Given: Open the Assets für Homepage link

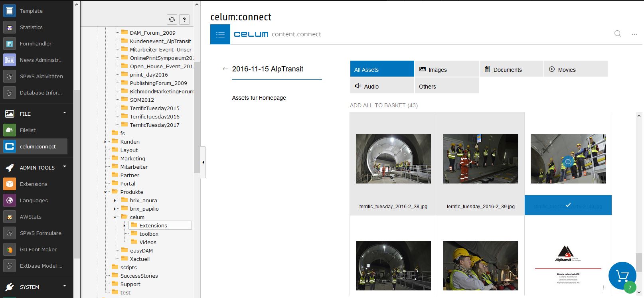Looking at the screenshot, I should click(259, 98).
